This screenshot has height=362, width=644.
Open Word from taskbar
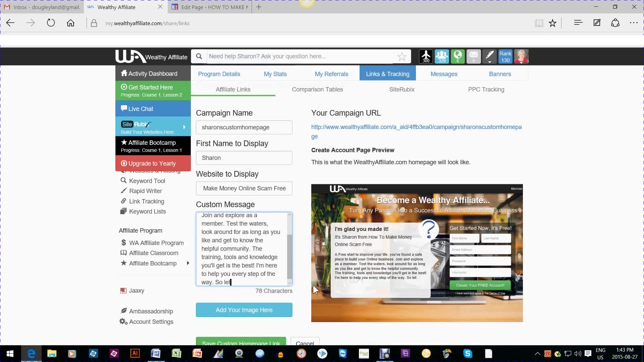[x=156, y=353]
